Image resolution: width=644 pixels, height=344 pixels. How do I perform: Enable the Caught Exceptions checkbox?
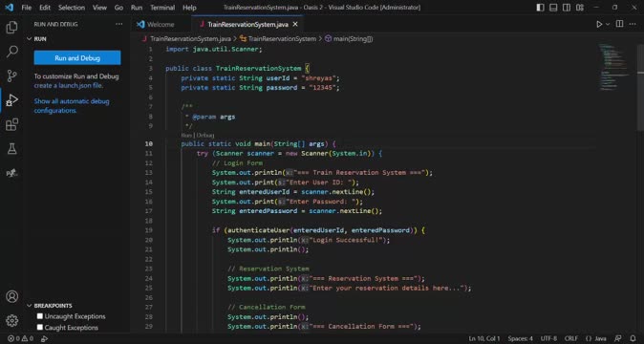click(x=40, y=327)
